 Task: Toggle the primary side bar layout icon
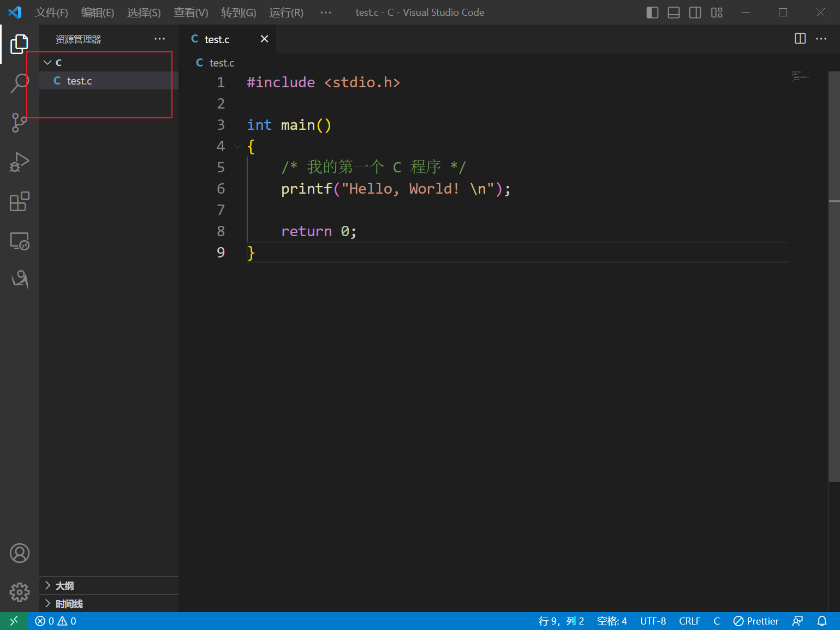pyautogui.click(x=652, y=13)
